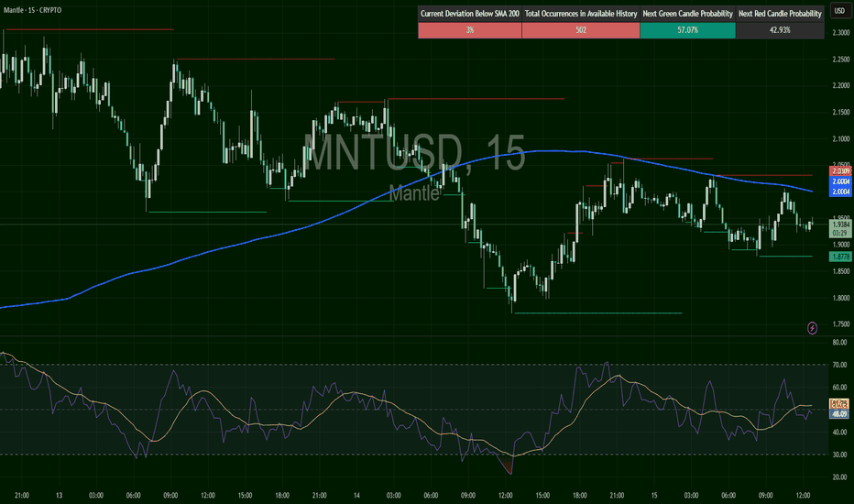
Task: Click the 502 total occurrences cell
Action: pyautogui.click(x=580, y=30)
